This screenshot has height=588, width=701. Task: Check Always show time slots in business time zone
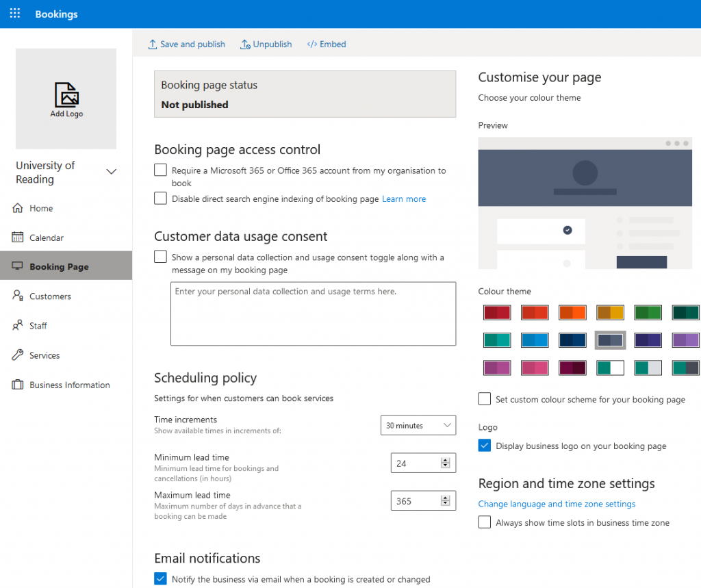pyautogui.click(x=484, y=522)
